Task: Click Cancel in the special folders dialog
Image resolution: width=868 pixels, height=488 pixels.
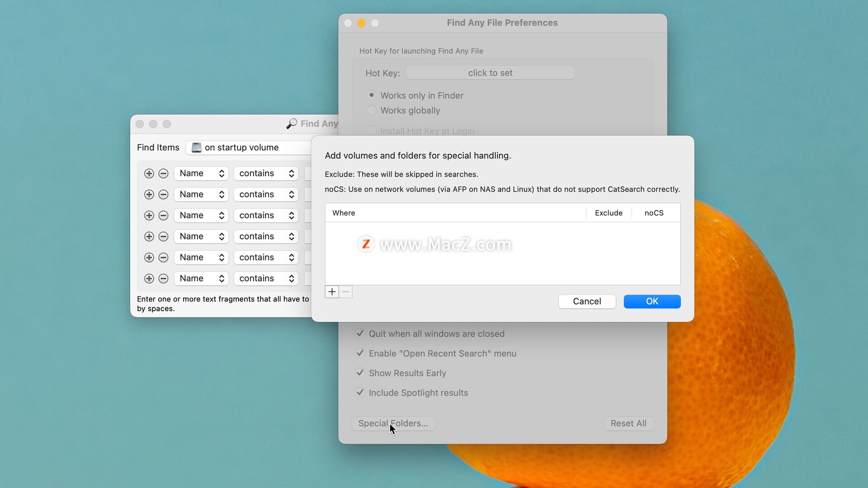Action: click(x=587, y=301)
